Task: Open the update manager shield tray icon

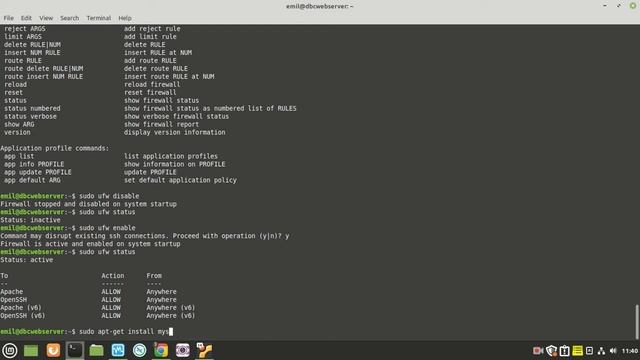Action: [x=551, y=351]
